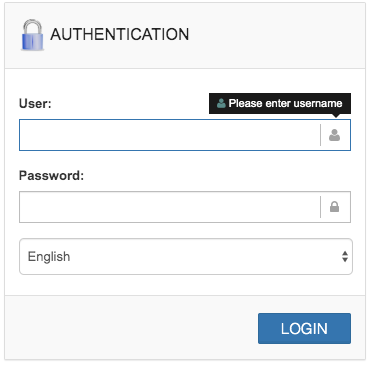Open the English language dropdown
This screenshot has height=365, width=370.
point(186,257)
